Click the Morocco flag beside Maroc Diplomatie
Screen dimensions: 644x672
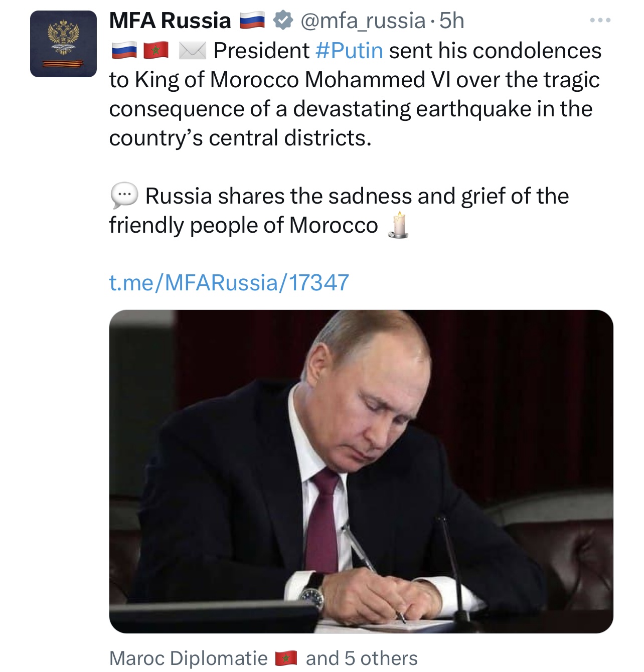286,658
